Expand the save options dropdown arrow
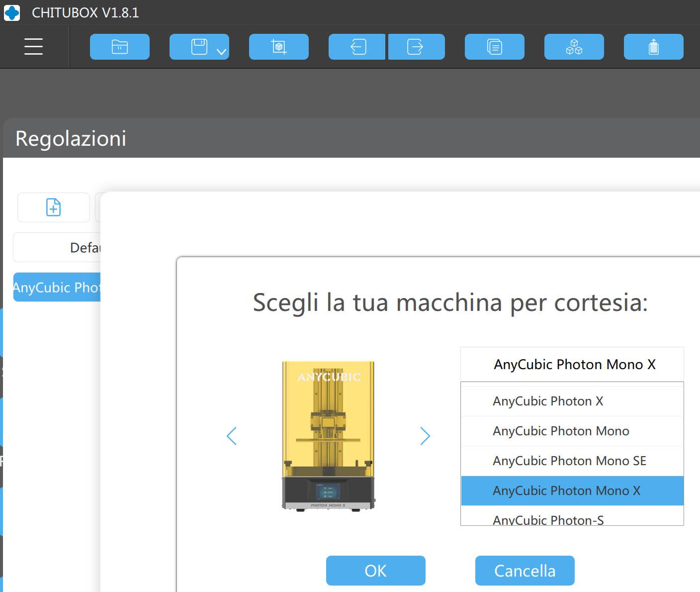Viewport: 700px width, 592px height. 222,51
